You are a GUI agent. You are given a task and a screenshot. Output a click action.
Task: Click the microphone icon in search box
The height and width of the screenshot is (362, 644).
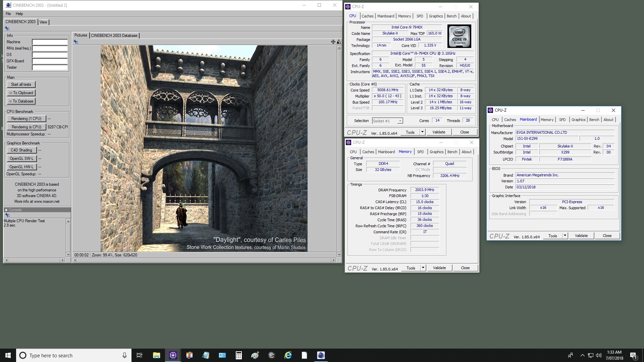(124, 355)
